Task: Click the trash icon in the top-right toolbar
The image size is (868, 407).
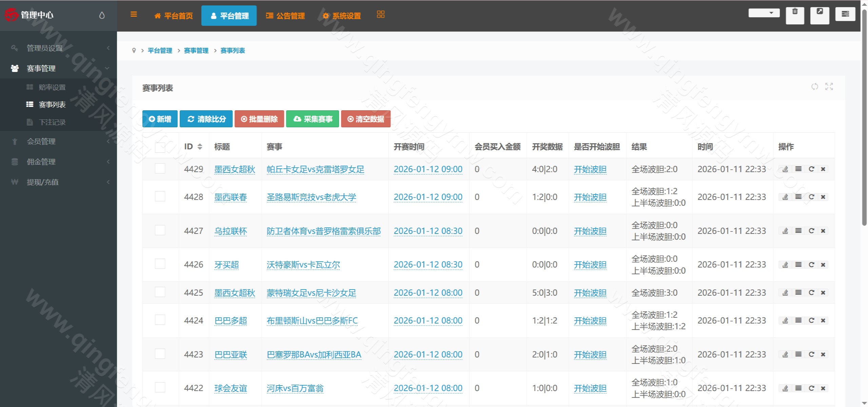Action: pyautogui.click(x=795, y=15)
